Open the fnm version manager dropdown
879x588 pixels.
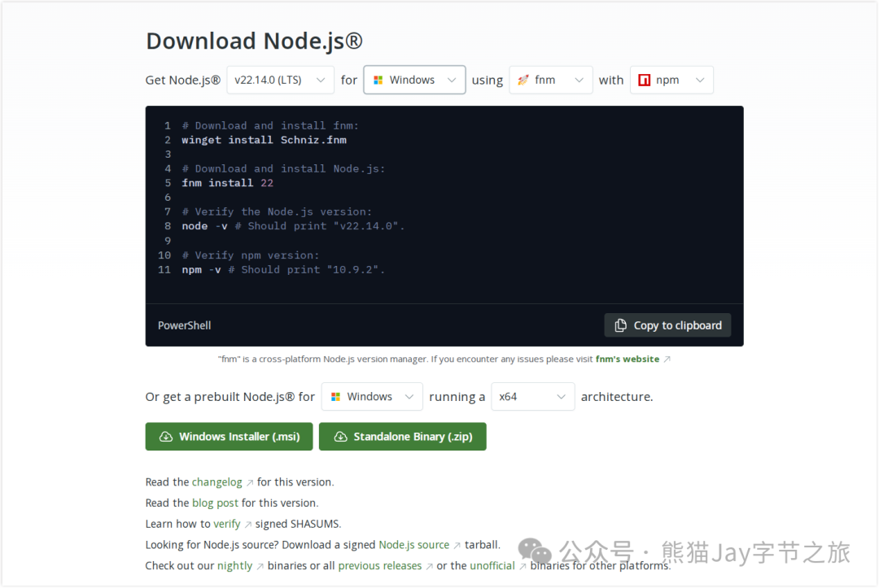pos(550,80)
